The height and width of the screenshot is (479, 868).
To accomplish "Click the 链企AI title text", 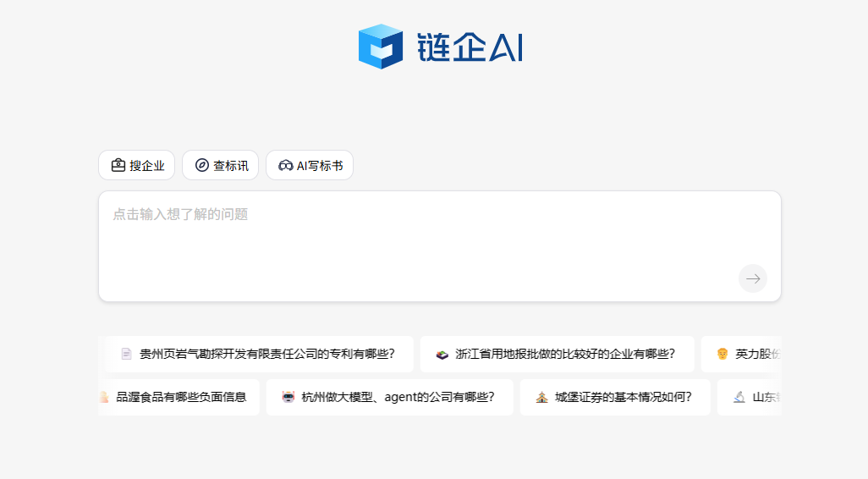I will click(470, 47).
